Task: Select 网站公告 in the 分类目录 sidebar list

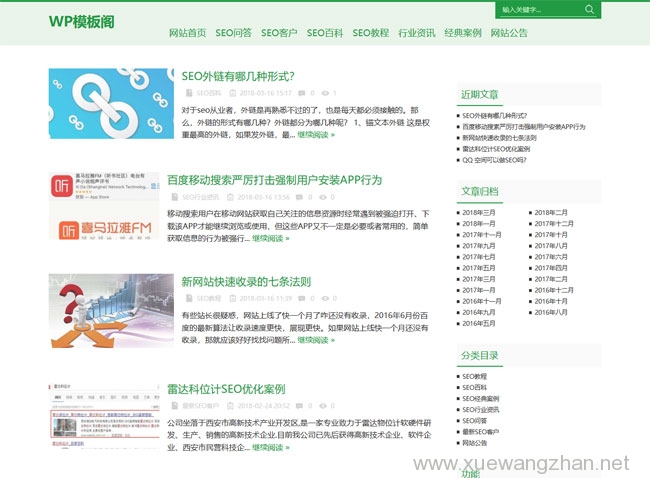Action: 475,442
